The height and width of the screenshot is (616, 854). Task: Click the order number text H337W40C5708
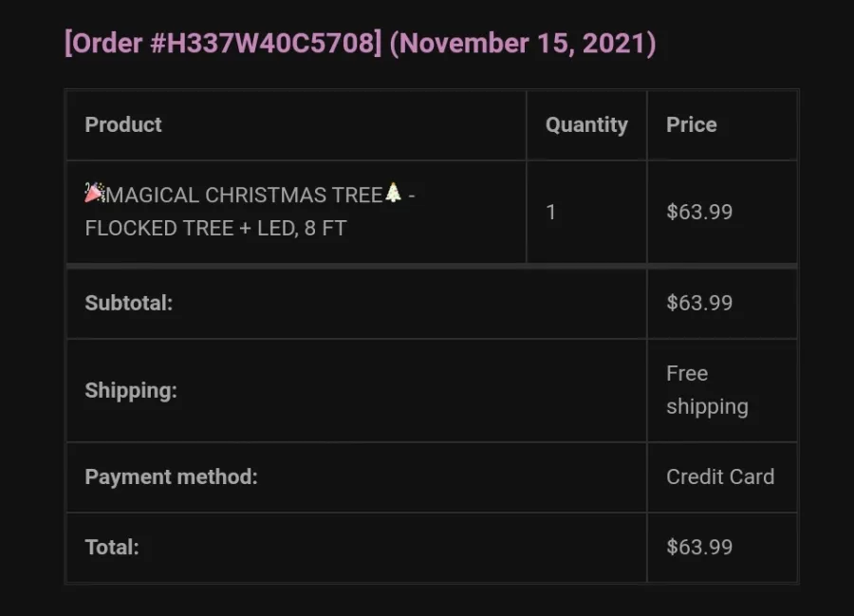(x=270, y=43)
